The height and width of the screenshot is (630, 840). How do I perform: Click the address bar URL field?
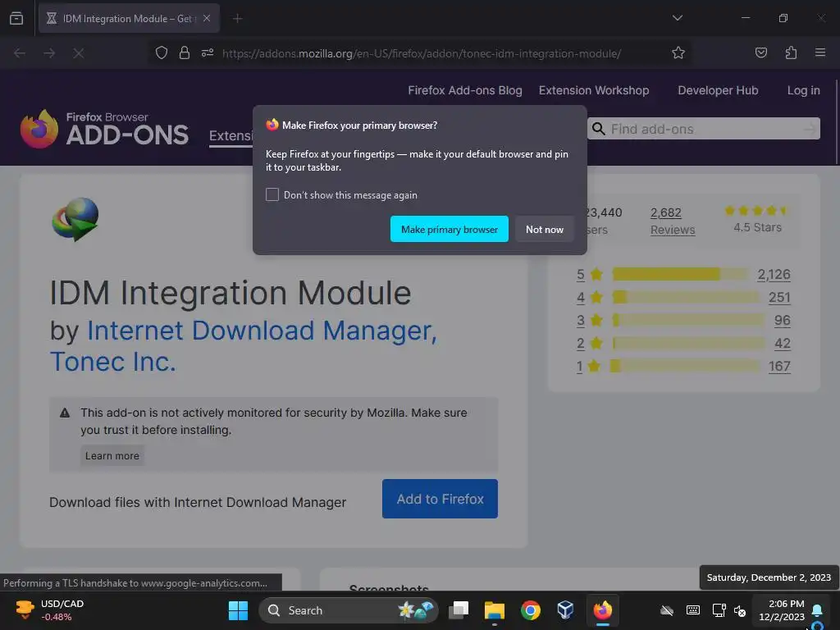[421, 53]
